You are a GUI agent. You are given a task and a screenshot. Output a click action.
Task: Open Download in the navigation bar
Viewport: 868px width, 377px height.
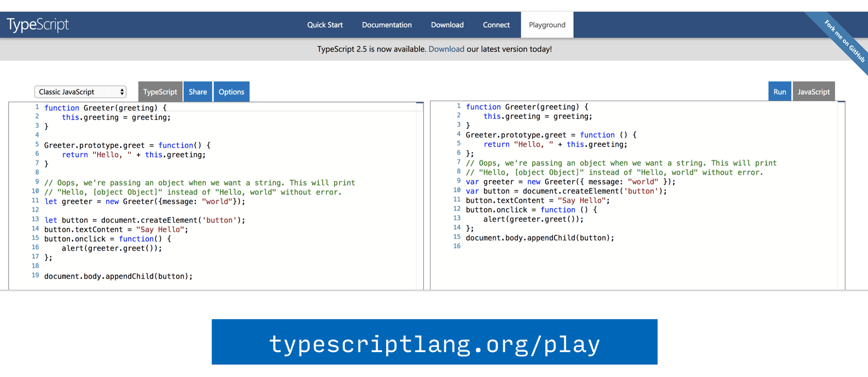[x=447, y=25]
